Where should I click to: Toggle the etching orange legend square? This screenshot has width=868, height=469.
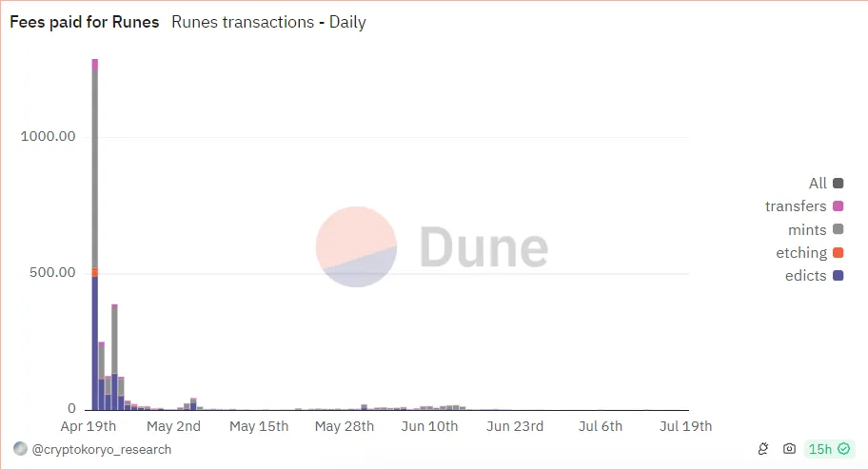[x=838, y=253]
